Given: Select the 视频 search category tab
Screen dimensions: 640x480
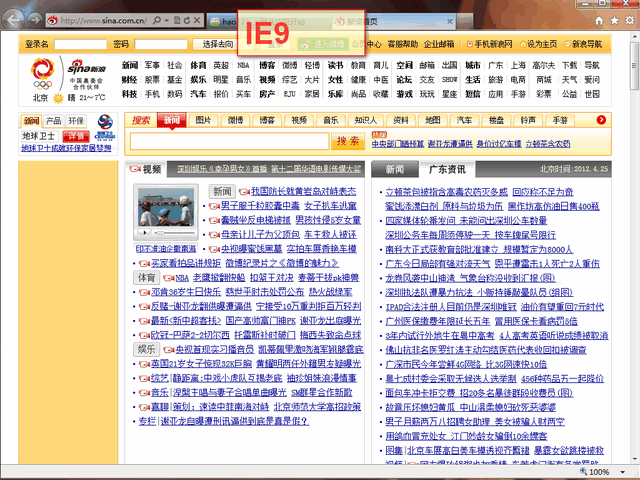Looking at the screenshot, I should click(x=299, y=120).
